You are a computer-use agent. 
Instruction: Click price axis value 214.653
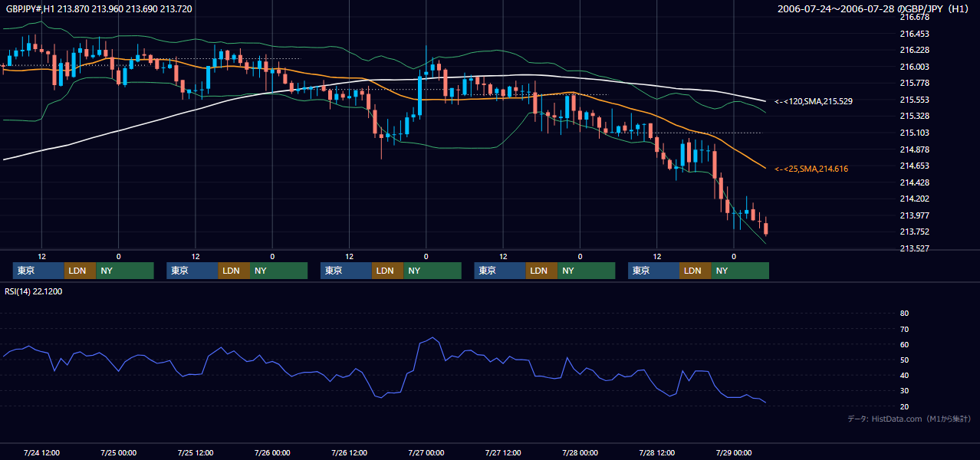pyautogui.click(x=914, y=166)
